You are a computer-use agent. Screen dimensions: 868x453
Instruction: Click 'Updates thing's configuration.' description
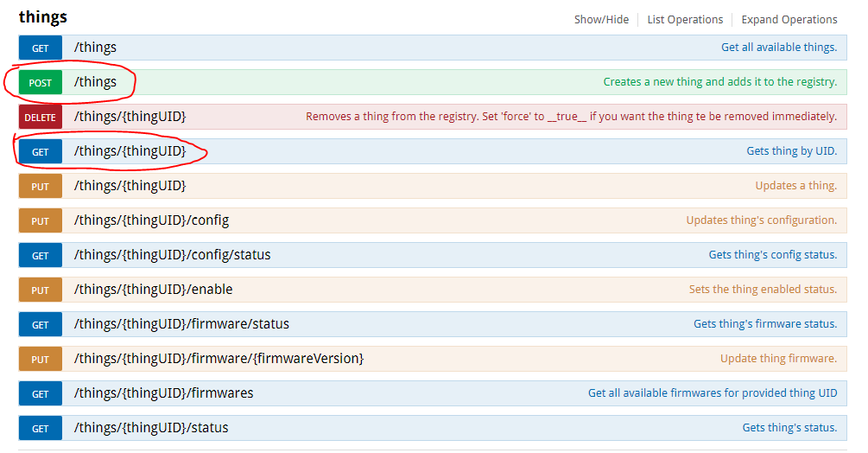pos(762,220)
